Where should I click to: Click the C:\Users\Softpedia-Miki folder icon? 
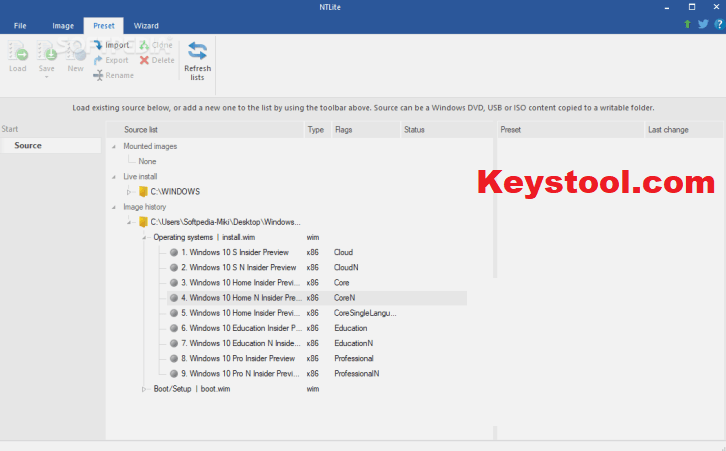143,222
